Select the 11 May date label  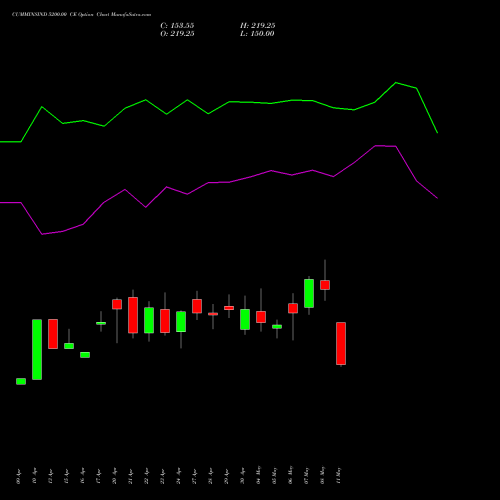pos(338,476)
